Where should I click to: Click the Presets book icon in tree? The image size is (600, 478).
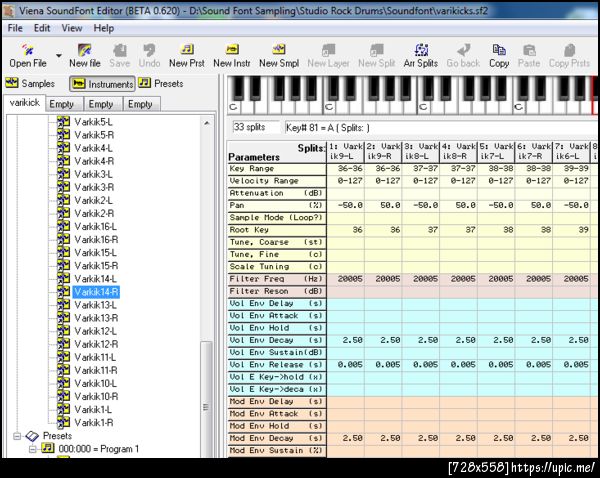pyautogui.click(x=33, y=436)
